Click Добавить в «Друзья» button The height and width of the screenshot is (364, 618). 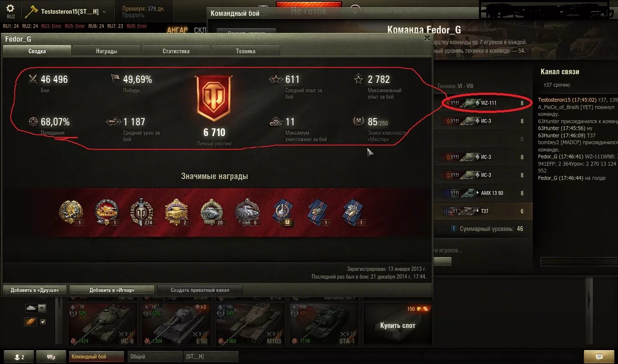pos(35,290)
